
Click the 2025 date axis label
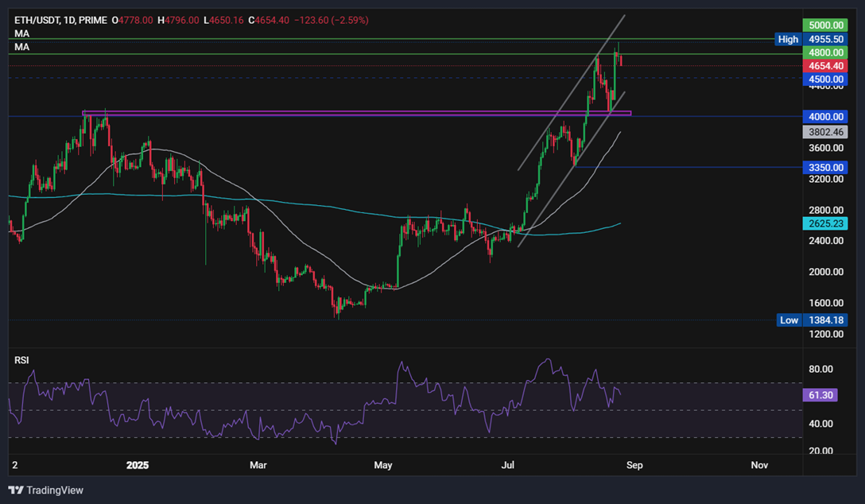click(138, 465)
